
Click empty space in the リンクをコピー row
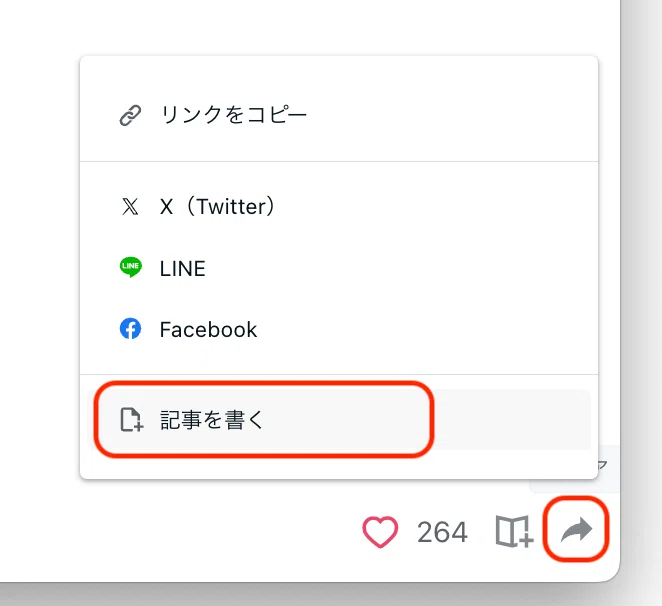[x=452, y=115]
